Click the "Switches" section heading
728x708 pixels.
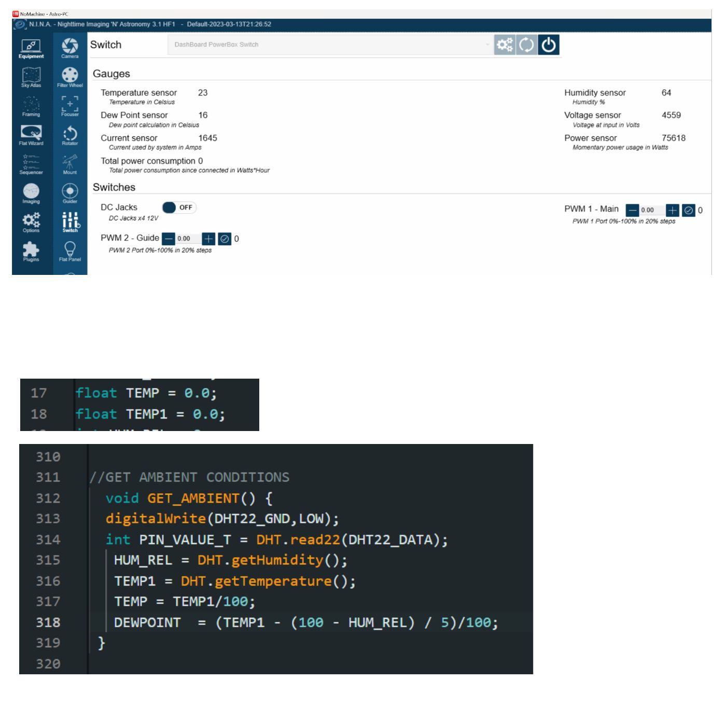114,187
